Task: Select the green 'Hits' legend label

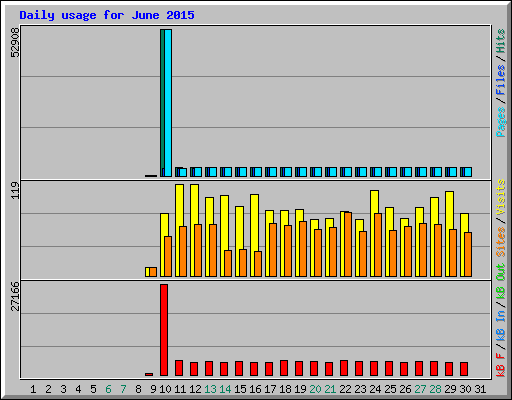Action: tap(501, 41)
